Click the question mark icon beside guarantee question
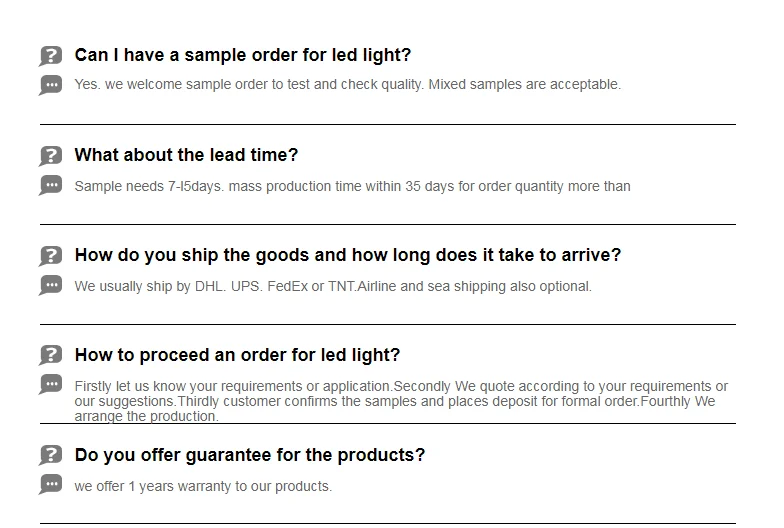 click(x=51, y=456)
